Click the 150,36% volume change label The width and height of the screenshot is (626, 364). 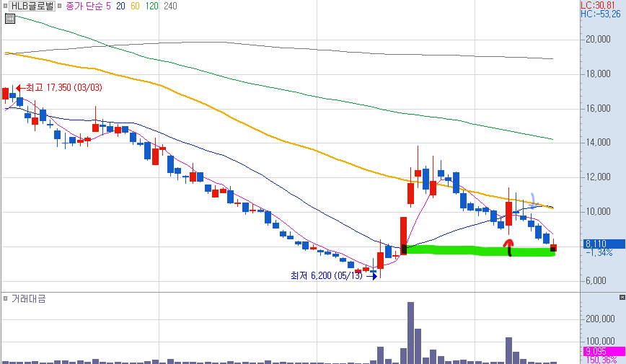(602, 360)
